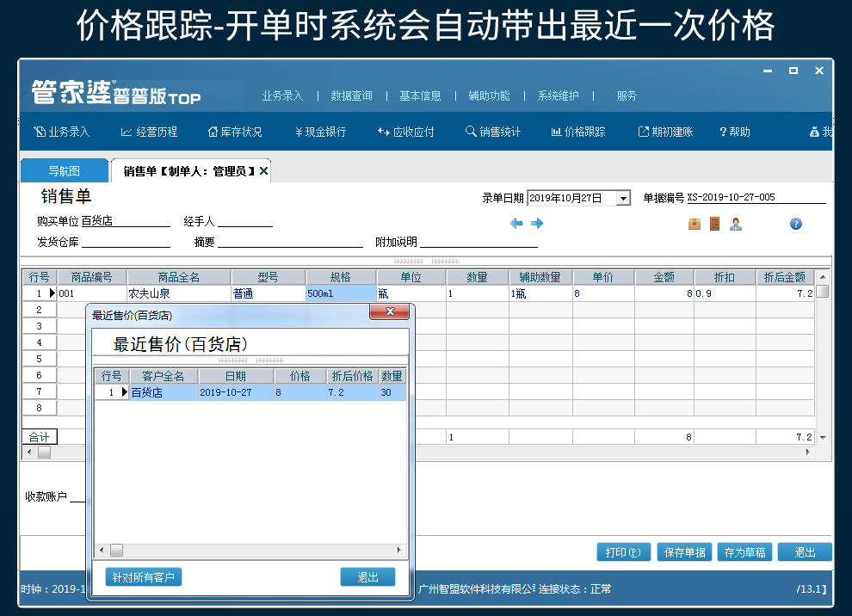Click the 附加说明 input field
The height and width of the screenshot is (616, 852).
click(x=478, y=242)
